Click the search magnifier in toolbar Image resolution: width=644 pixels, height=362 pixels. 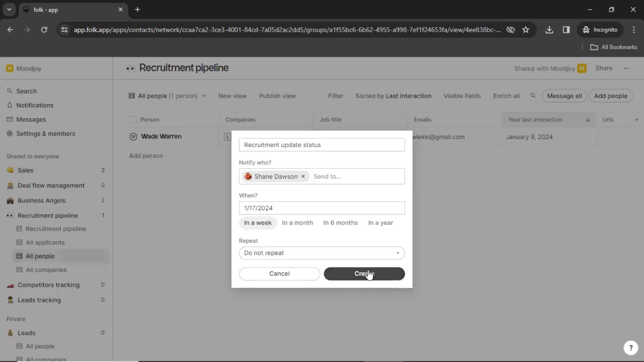point(533,96)
